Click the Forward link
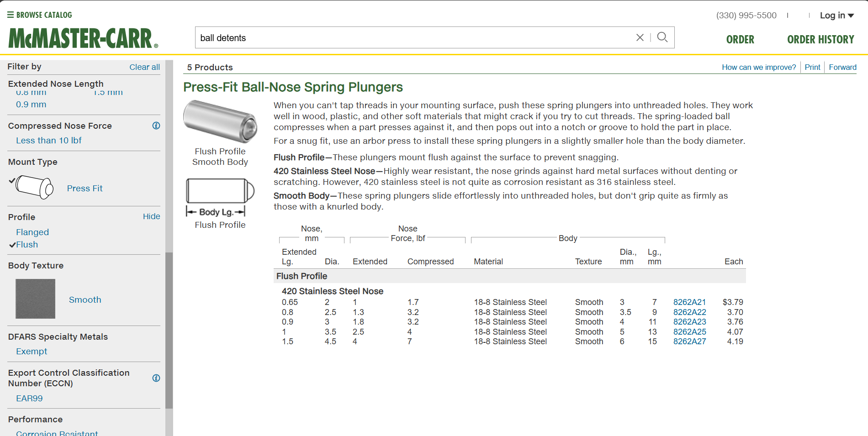Viewport: 868px width, 436px height. [842, 67]
